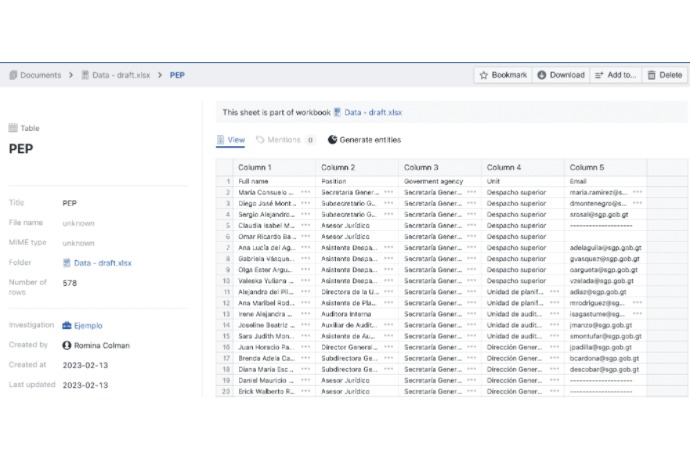Switch to the Mentions tab

coord(284,140)
